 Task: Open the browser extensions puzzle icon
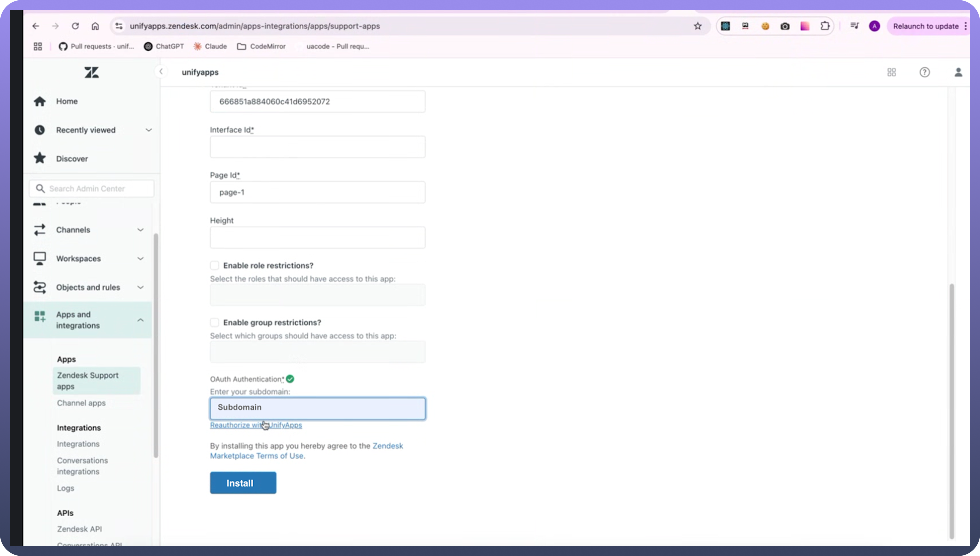point(824,26)
